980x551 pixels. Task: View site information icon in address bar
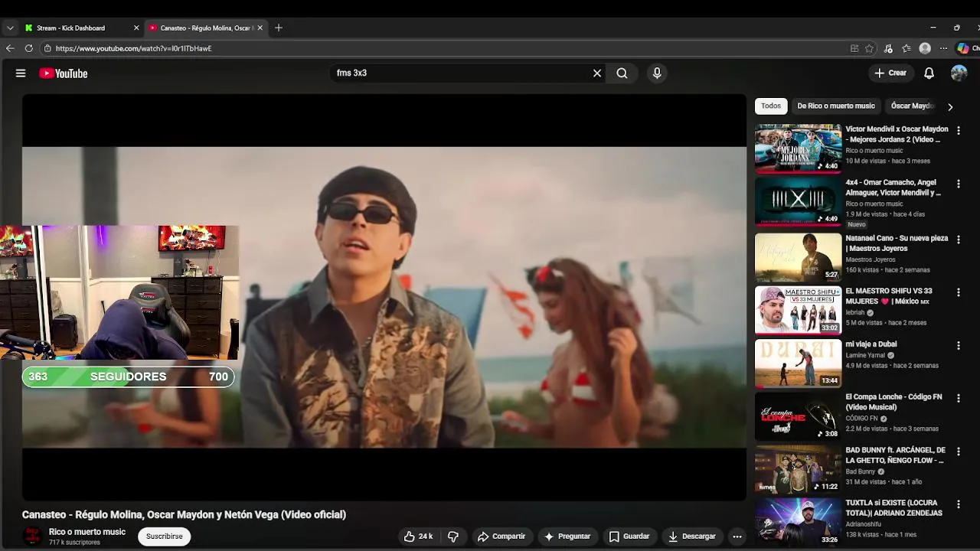[x=47, y=48]
